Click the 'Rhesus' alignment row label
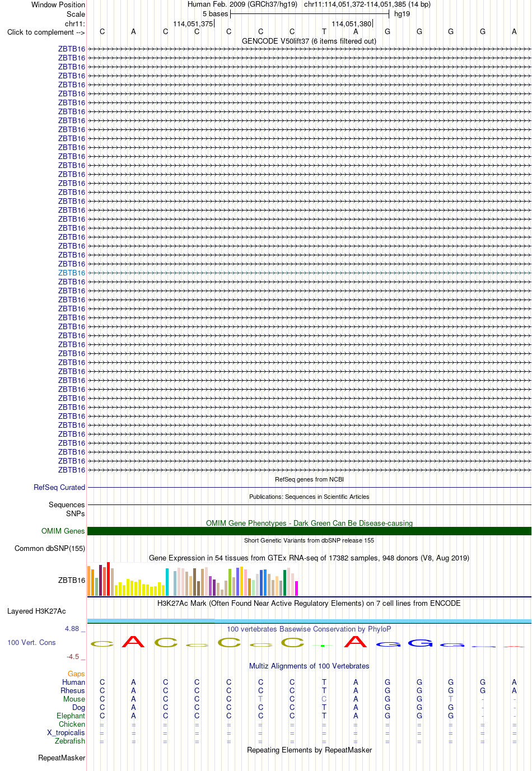 click(73, 691)
